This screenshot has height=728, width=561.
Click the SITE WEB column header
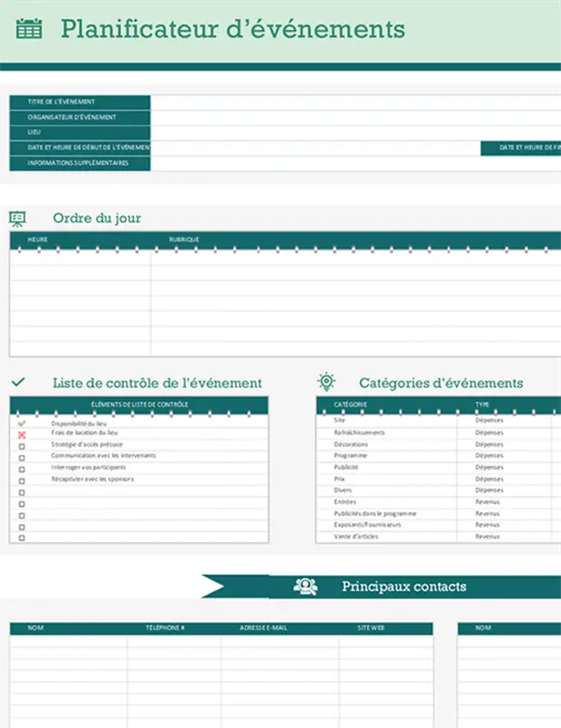(x=371, y=628)
